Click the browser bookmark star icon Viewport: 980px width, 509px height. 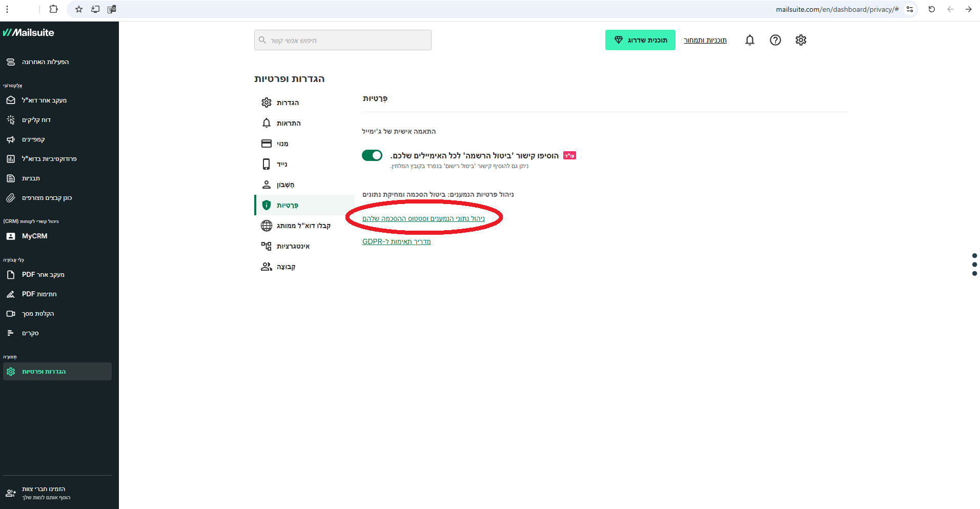[79, 9]
